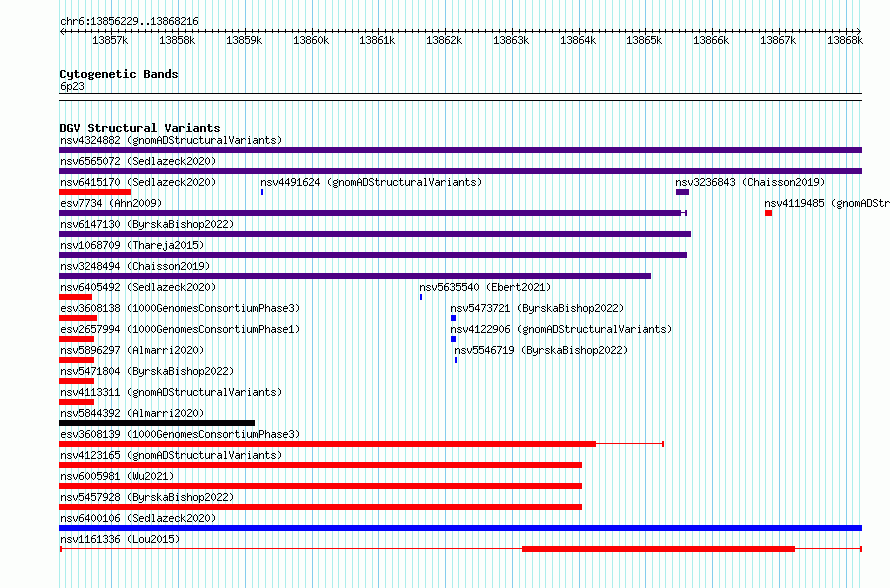Click the nsv5635540 Ebert2021 label

[x=485, y=287]
